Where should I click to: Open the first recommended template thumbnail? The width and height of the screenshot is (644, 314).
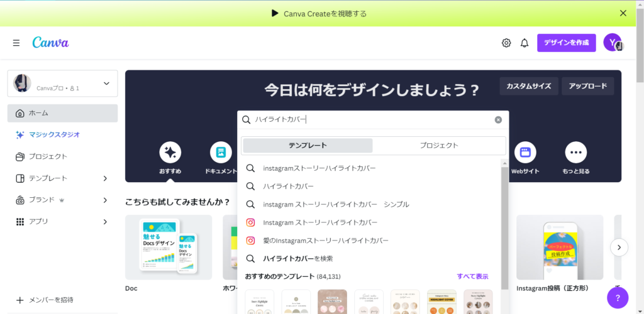(x=260, y=301)
